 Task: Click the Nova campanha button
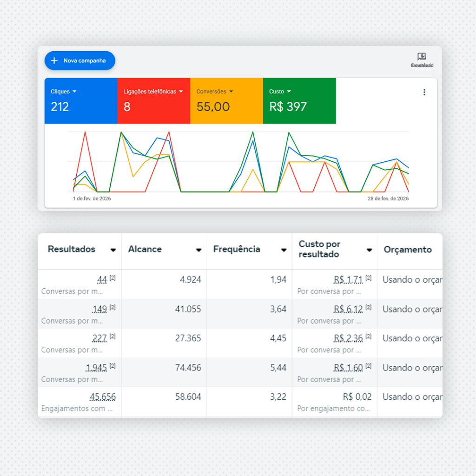point(79,60)
